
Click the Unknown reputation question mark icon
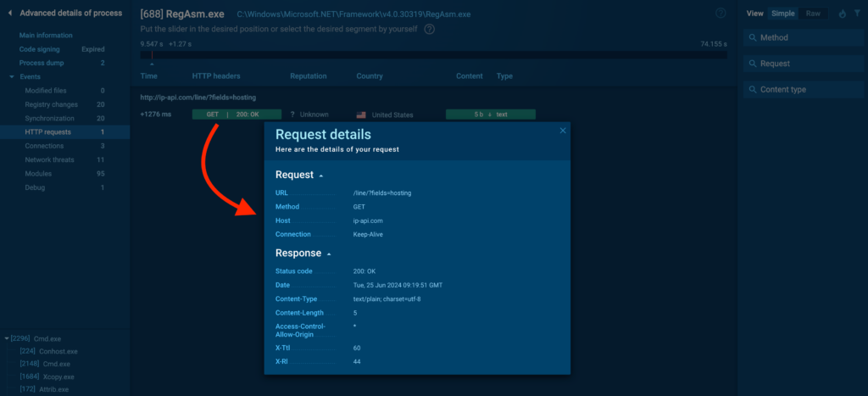coord(292,114)
